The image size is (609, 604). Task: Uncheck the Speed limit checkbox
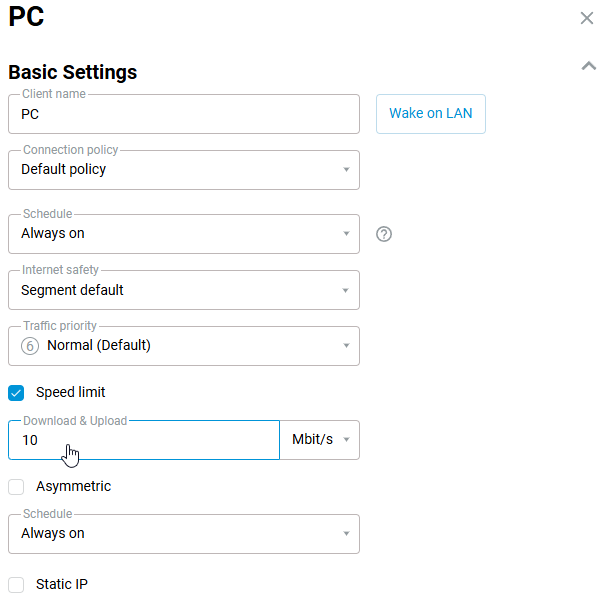pyautogui.click(x=16, y=393)
